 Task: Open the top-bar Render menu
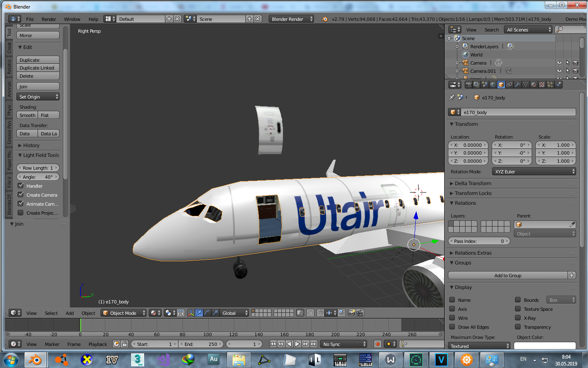pos(49,19)
